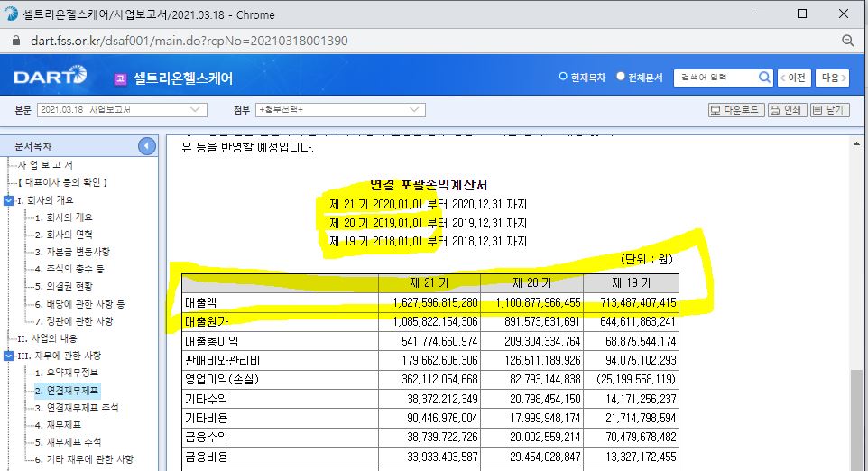Open 4. 주식의 총수 등 tree item
This screenshot has width=868, height=471.
click(x=69, y=269)
